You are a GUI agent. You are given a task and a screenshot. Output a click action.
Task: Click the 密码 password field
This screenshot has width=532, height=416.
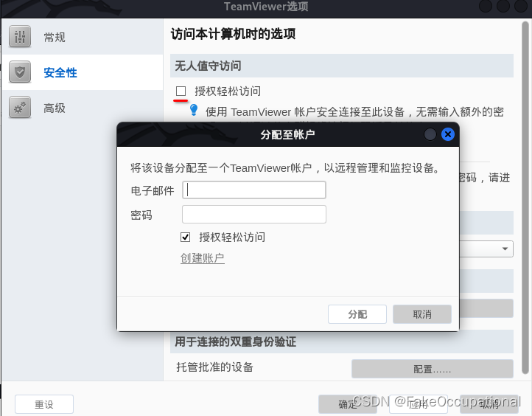[x=254, y=215]
